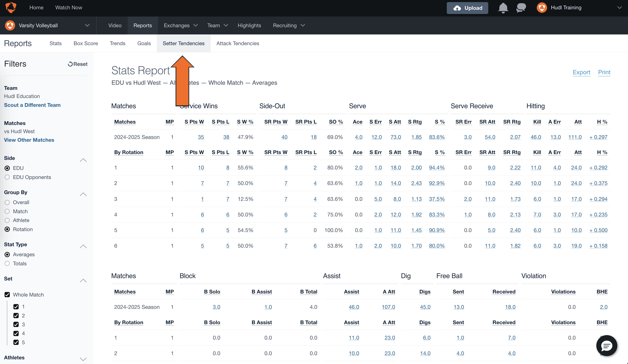Click the Upload button
The image size is (628, 364).
467,8
